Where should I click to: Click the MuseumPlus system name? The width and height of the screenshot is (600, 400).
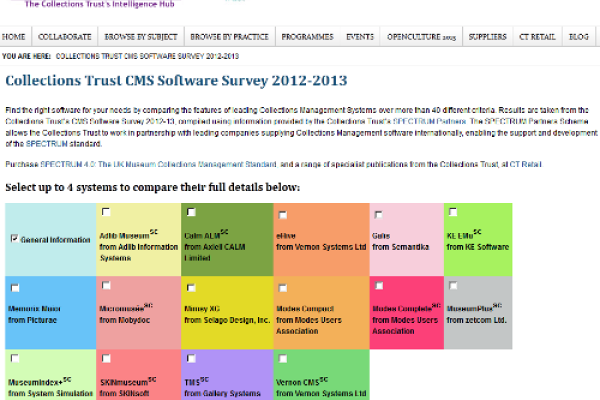[x=470, y=309]
